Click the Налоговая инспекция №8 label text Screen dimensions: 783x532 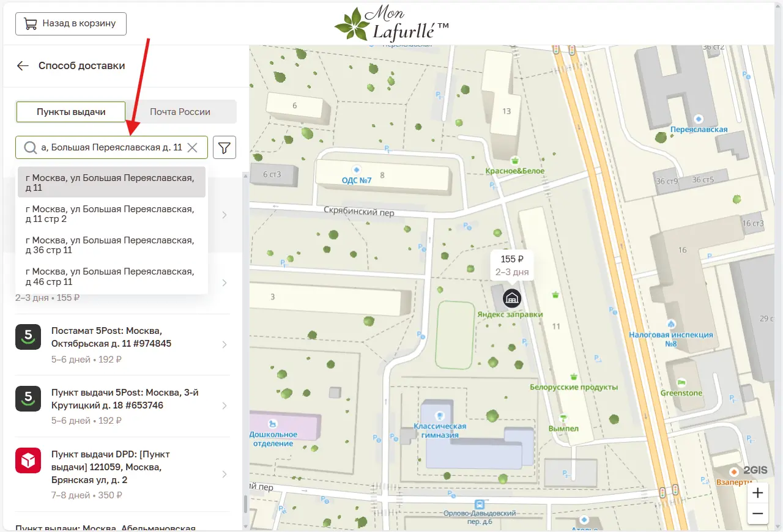click(x=671, y=339)
